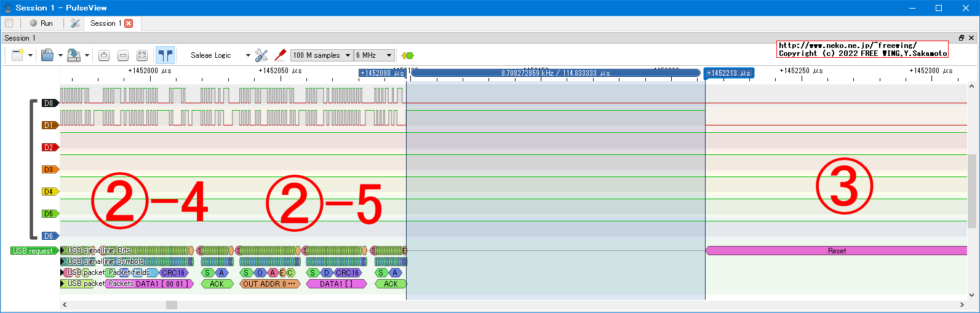The width and height of the screenshot is (980, 313).
Task: Select the D0 channel label
Action: (49, 103)
